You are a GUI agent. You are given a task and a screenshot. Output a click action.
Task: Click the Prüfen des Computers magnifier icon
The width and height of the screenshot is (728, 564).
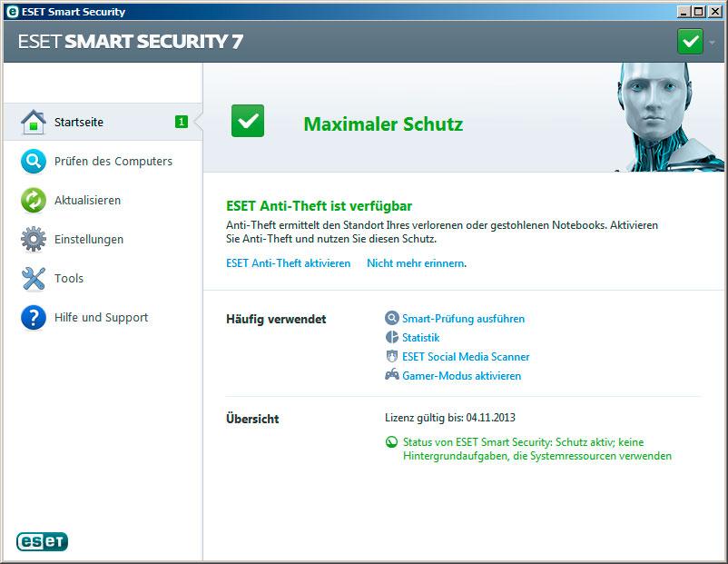[34, 161]
